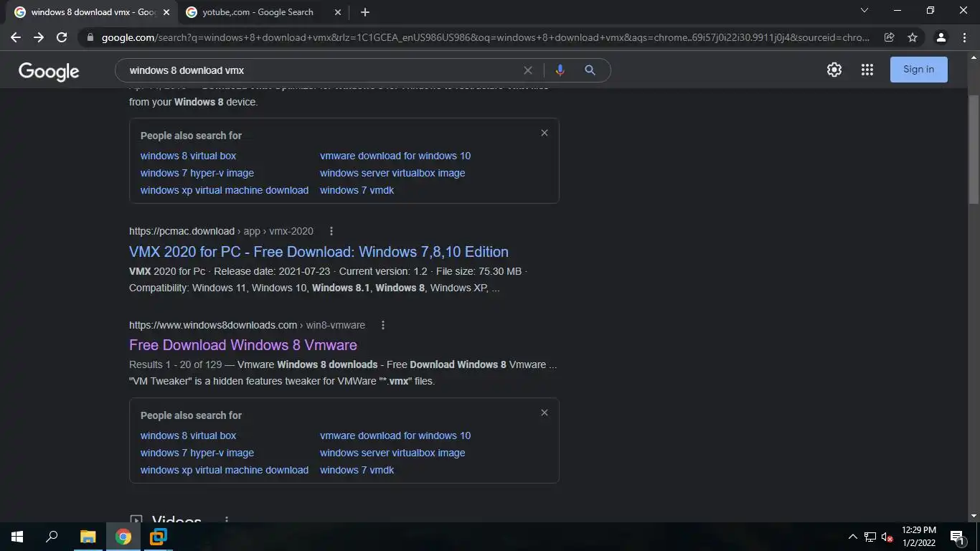Open 'vmware download for windows 10' lower suggestion
This screenshot has height=551, width=980.
click(x=395, y=435)
